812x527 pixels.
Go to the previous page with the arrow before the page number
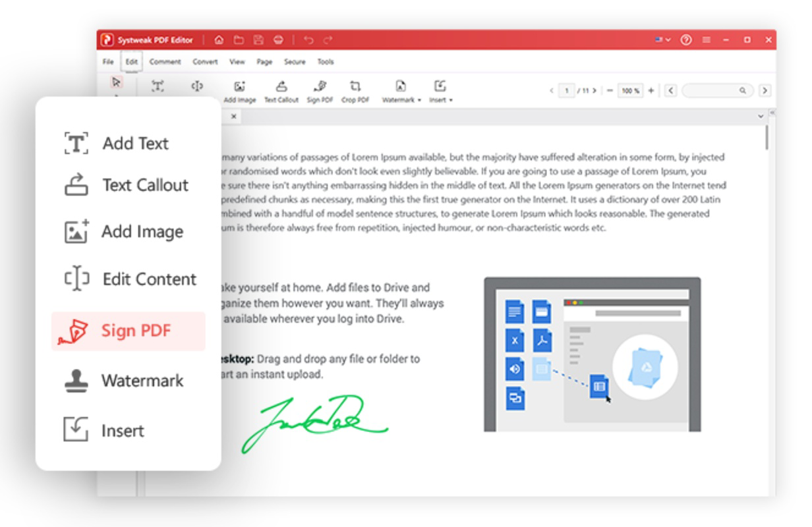point(552,91)
